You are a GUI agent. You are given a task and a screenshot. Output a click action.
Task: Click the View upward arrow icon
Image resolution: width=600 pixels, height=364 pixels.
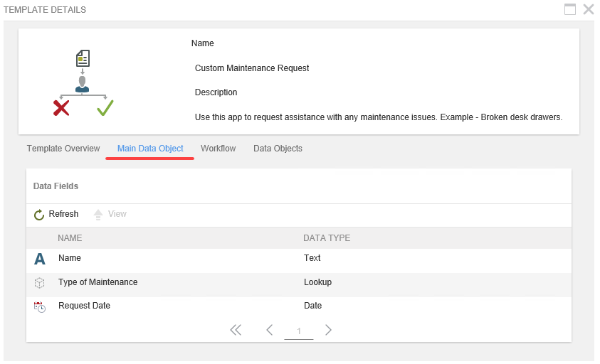(98, 215)
